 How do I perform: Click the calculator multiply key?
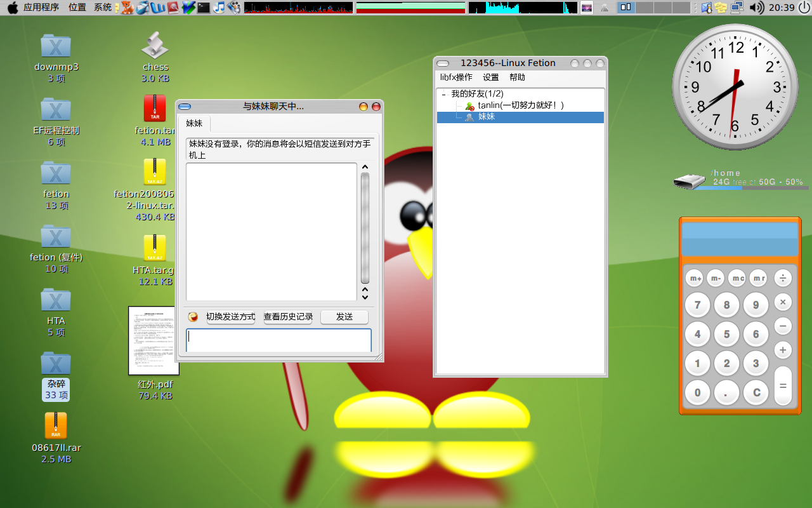pyautogui.click(x=783, y=302)
